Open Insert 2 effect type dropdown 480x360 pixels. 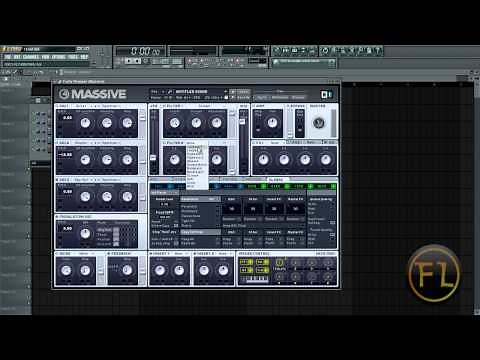pos(225,254)
